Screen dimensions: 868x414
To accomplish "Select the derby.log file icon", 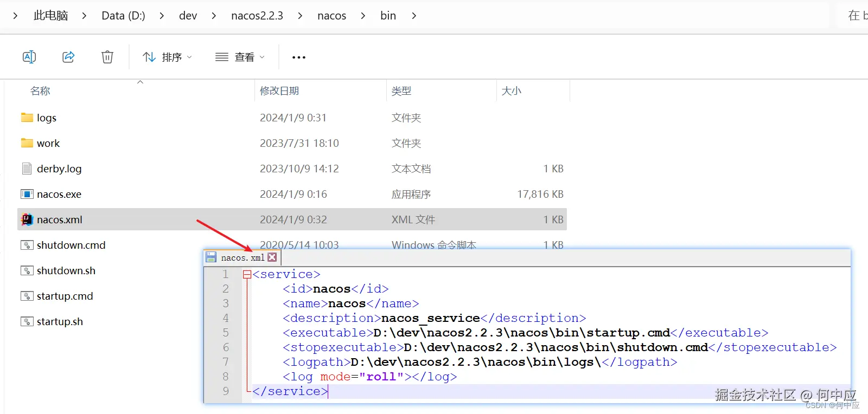I will click(27, 169).
